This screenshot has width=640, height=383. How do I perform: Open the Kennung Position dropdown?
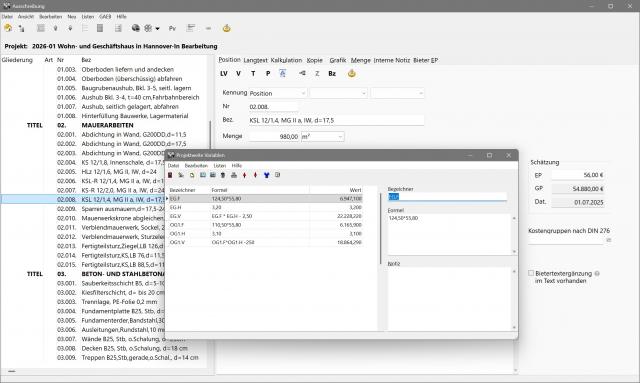[278, 93]
